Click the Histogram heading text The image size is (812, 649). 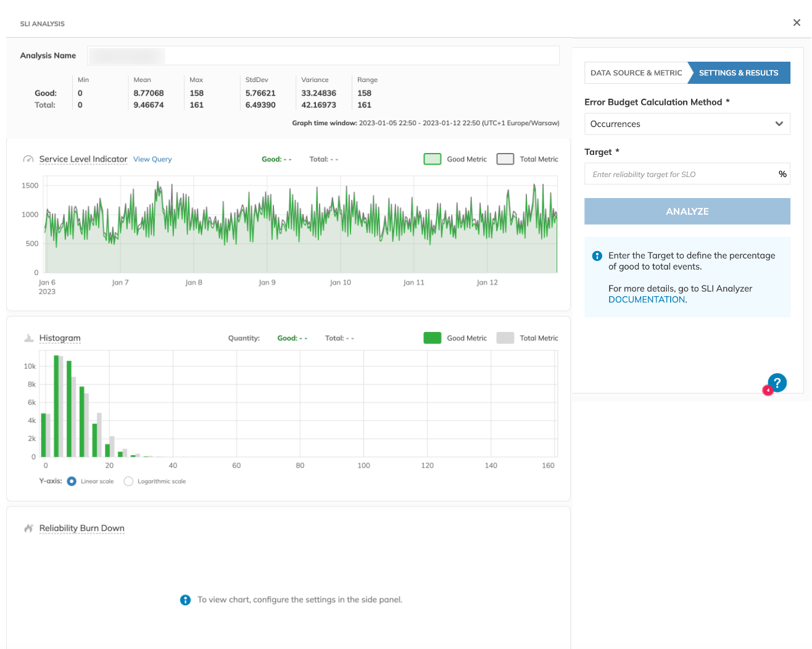(60, 338)
